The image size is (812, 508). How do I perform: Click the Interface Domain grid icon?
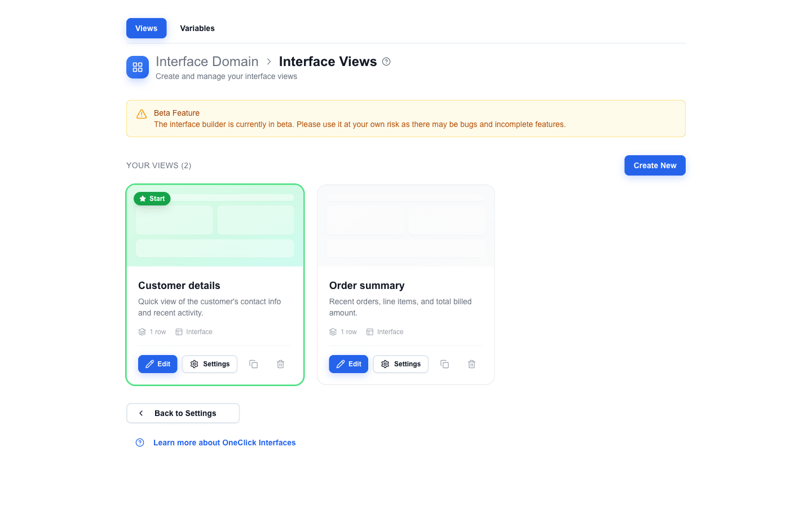pyautogui.click(x=138, y=67)
